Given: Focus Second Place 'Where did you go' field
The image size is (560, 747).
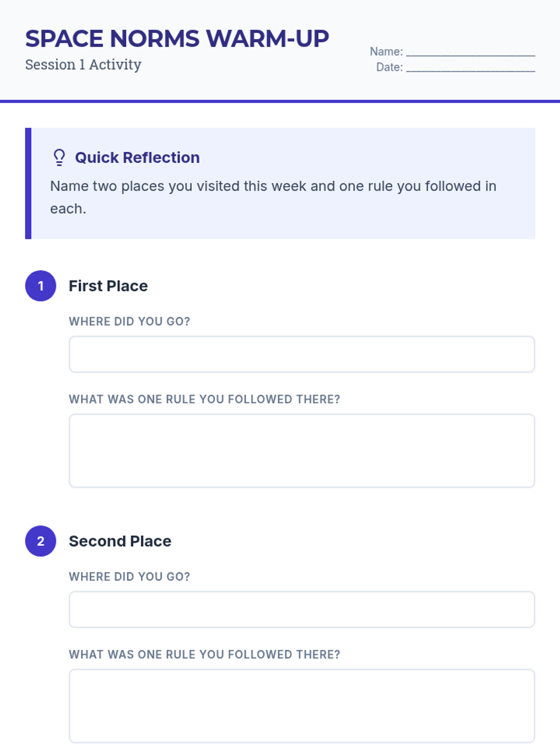Looking at the screenshot, I should pos(301,610).
